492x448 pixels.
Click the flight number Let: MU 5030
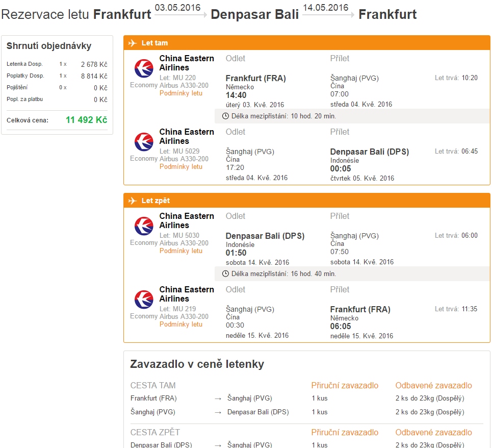click(x=179, y=235)
